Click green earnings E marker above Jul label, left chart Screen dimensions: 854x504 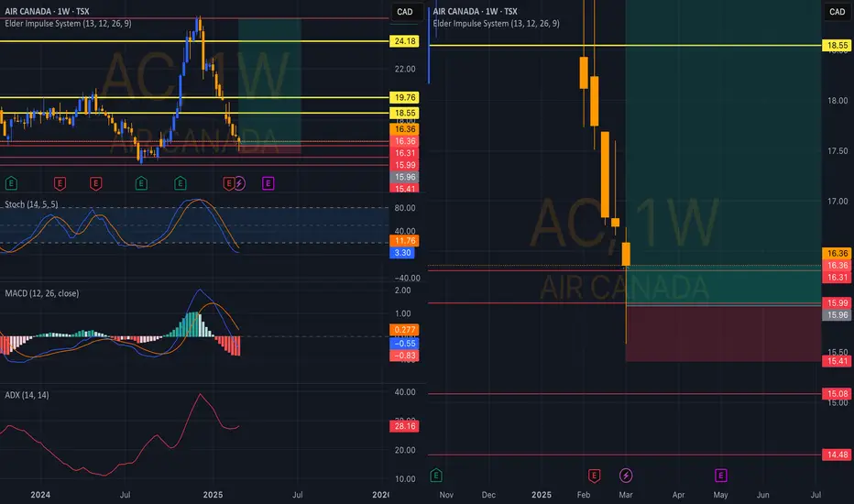click(141, 183)
